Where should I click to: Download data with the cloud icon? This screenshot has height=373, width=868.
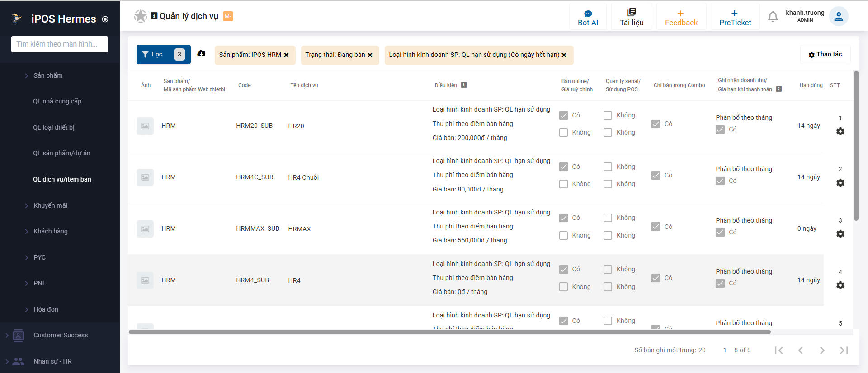[x=201, y=54]
